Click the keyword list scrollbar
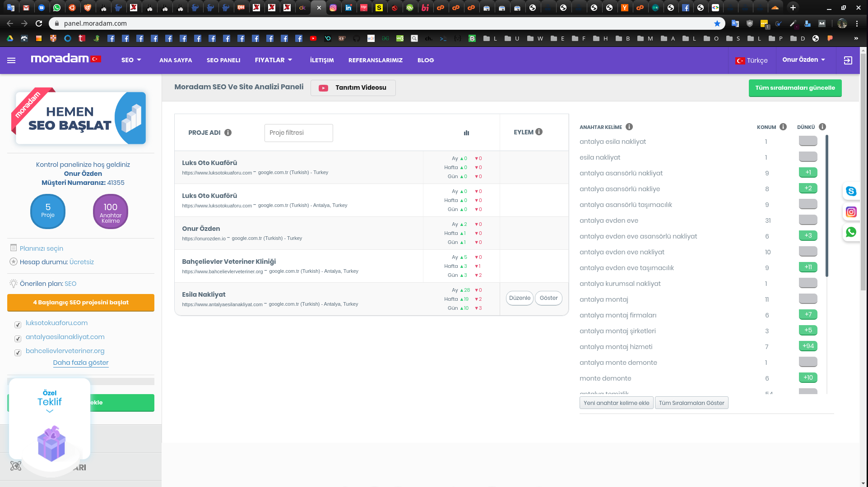The height and width of the screenshot is (487, 868). click(827, 205)
